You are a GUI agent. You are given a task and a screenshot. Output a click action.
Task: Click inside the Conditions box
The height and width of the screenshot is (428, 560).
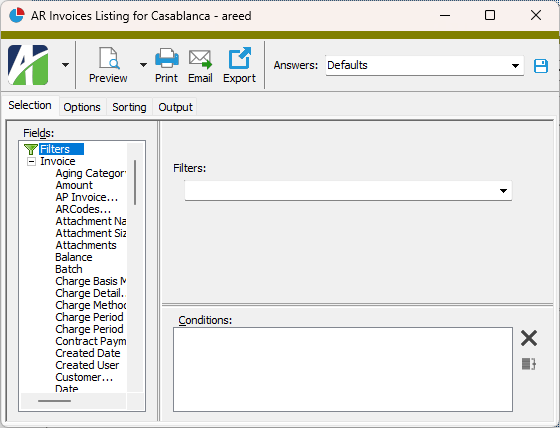[x=343, y=369]
